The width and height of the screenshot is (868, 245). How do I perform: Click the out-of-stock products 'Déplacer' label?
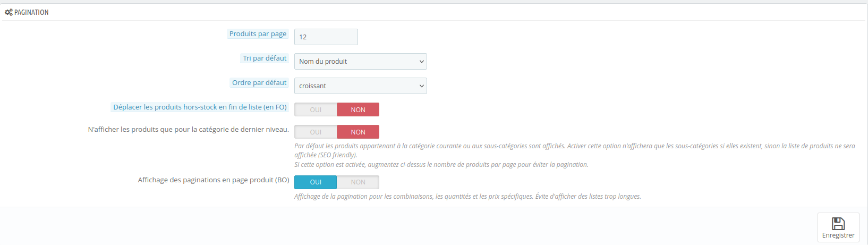tap(200, 107)
